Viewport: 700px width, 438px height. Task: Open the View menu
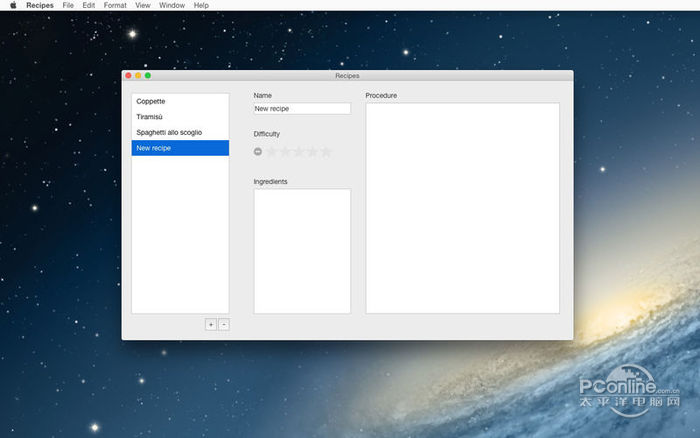[143, 6]
